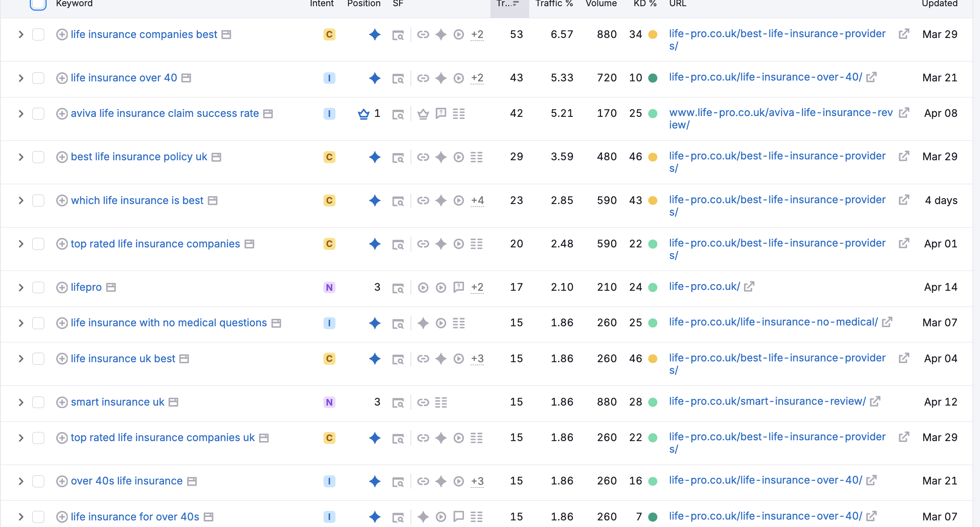Check the checkbox beside "life insurance companies best"

pyautogui.click(x=38, y=35)
